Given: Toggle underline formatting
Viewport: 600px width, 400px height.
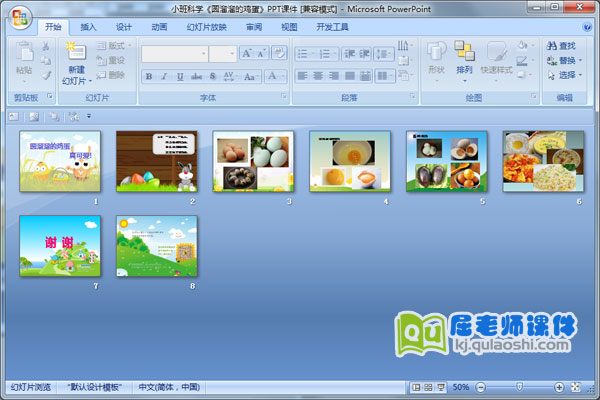Looking at the screenshot, I should click(180, 77).
